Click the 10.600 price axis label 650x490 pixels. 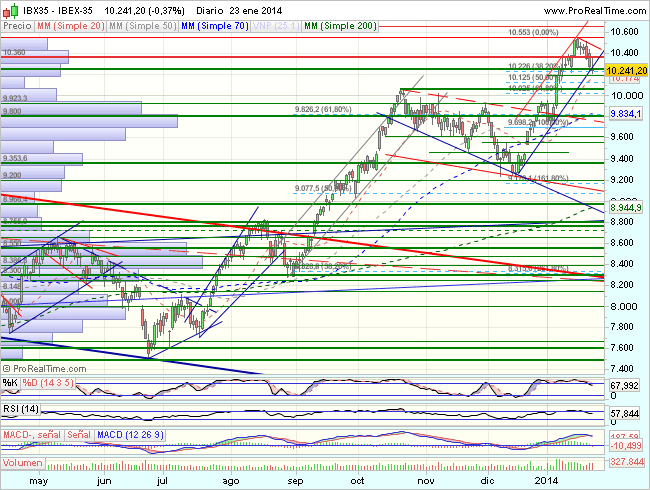[x=624, y=32]
